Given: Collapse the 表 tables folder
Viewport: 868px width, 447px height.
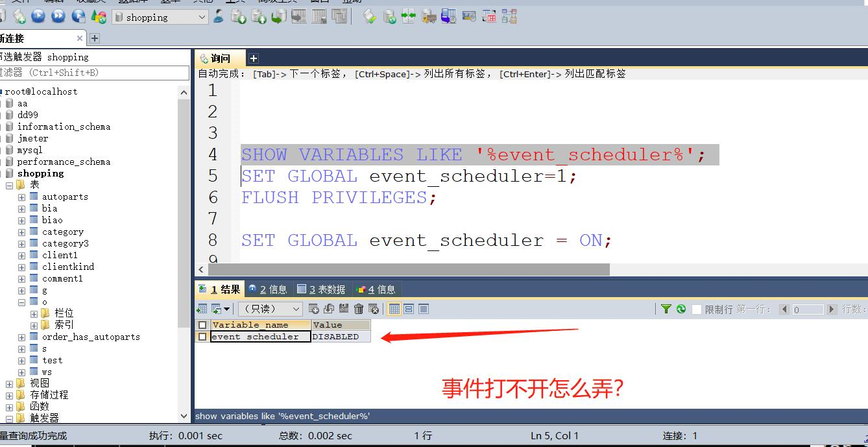Looking at the screenshot, I should click(x=9, y=185).
